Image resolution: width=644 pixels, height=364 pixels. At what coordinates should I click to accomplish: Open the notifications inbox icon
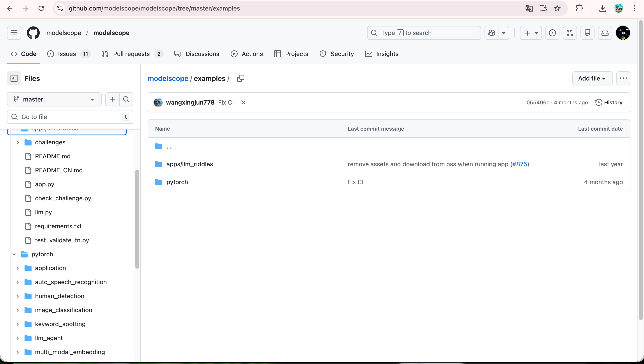click(605, 33)
